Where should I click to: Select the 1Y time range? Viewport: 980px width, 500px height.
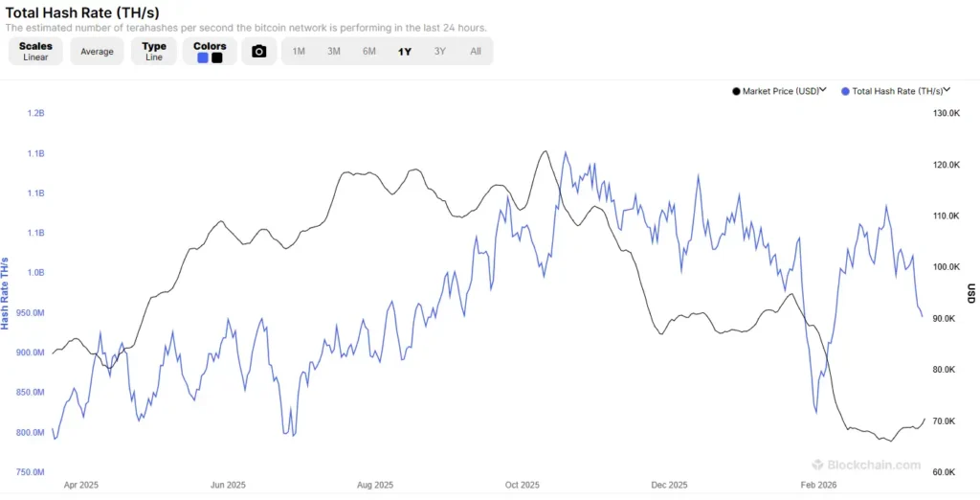pos(405,52)
